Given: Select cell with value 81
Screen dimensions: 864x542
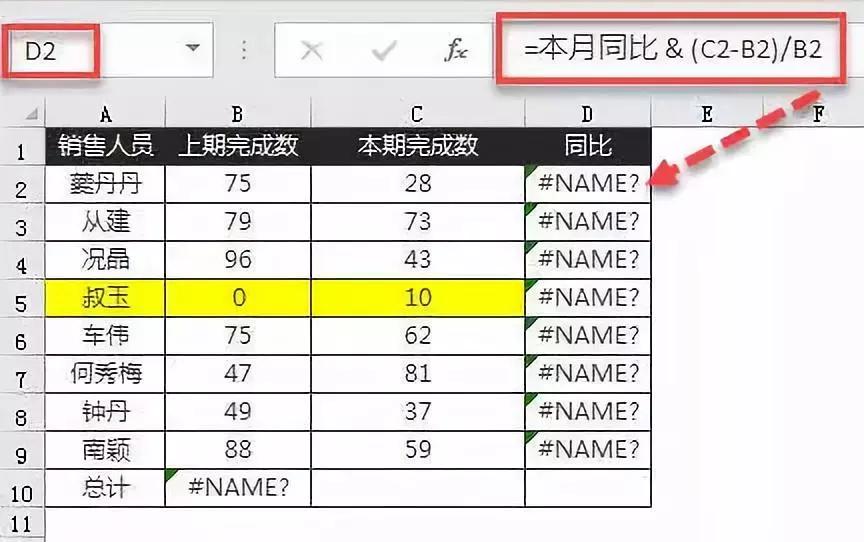Looking at the screenshot, I should click(x=418, y=374).
